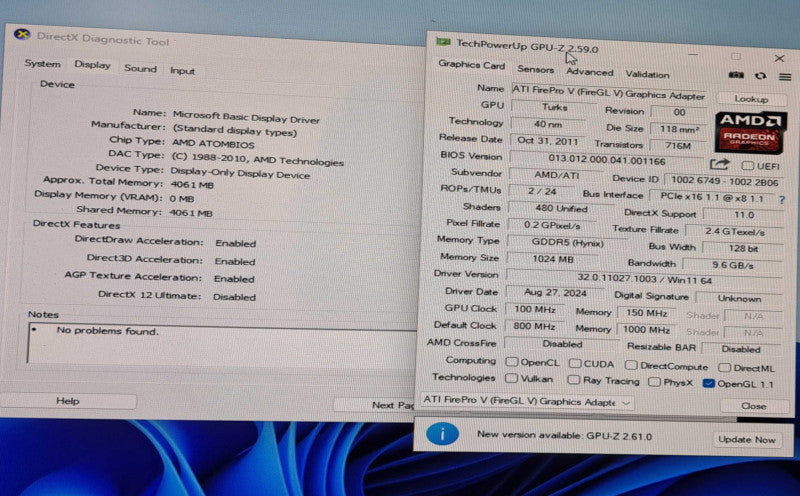This screenshot has height=496, width=800.
Task: Click the Device ID value 1002 6749
Action: pos(724,181)
